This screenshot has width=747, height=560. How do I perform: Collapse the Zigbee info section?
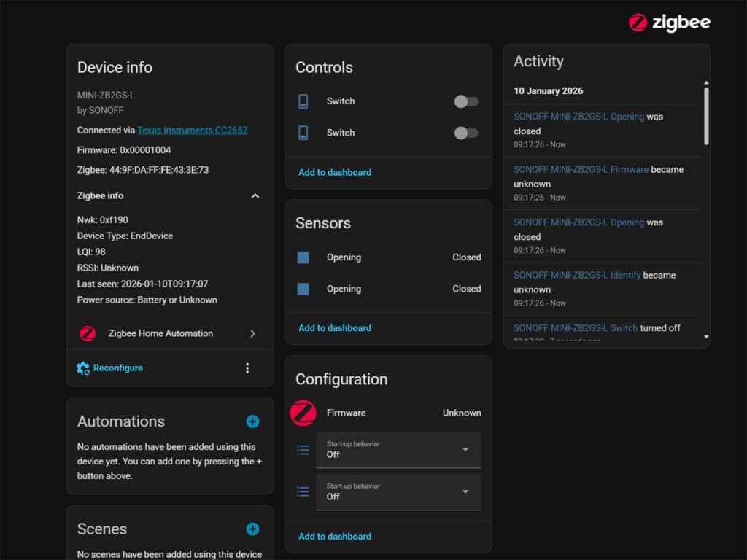[255, 196]
